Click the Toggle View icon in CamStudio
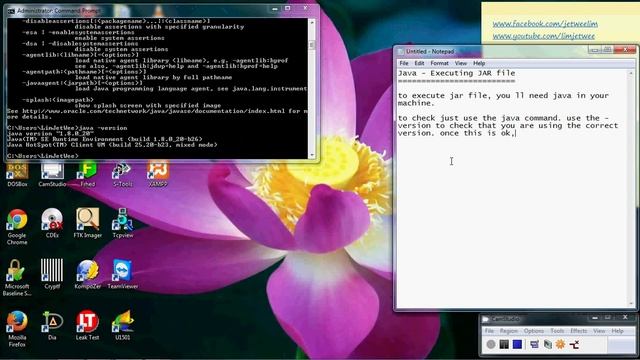This screenshot has width=640, height=360. coord(534,344)
